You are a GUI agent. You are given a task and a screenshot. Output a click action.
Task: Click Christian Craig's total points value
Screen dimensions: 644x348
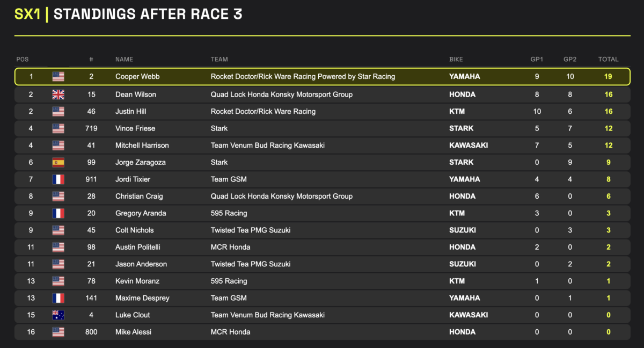(609, 197)
